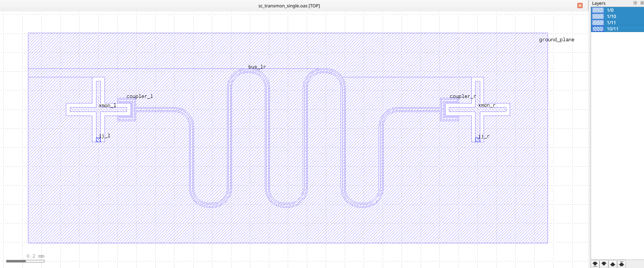This screenshot has height=268, width=644.
Task: Select layer 1/0 in Layers list
Action: point(618,10)
